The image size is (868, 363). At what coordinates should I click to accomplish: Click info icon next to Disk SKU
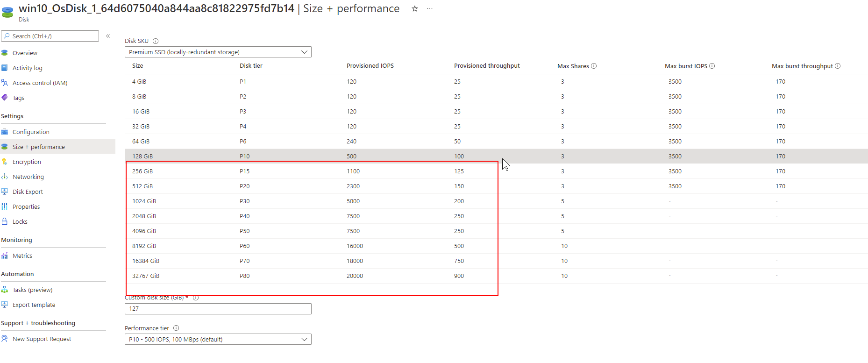(x=156, y=41)
